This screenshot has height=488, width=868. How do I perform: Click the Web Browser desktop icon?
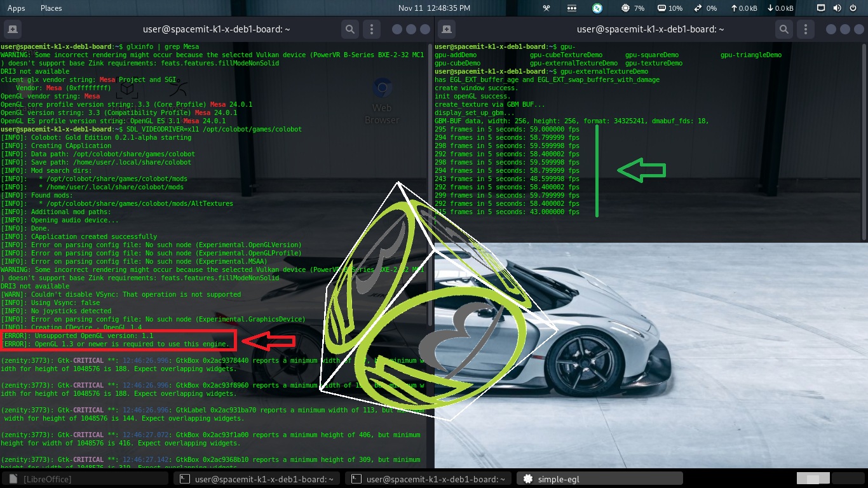[382, 102]
